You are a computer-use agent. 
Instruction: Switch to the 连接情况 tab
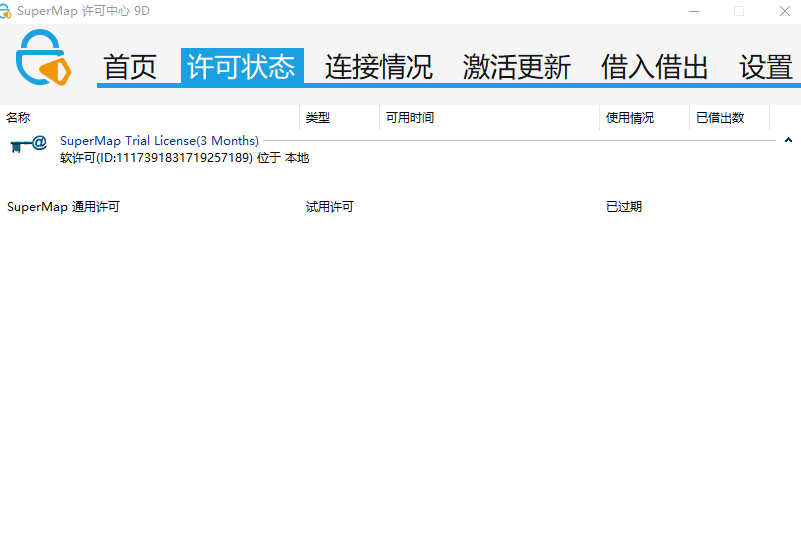(378, 67)
